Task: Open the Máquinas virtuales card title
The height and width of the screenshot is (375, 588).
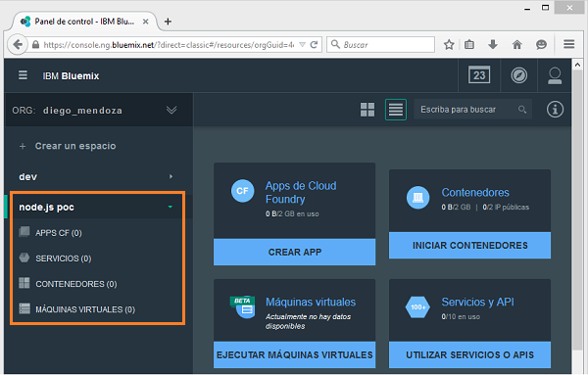Action: click(x=311, y=302)
